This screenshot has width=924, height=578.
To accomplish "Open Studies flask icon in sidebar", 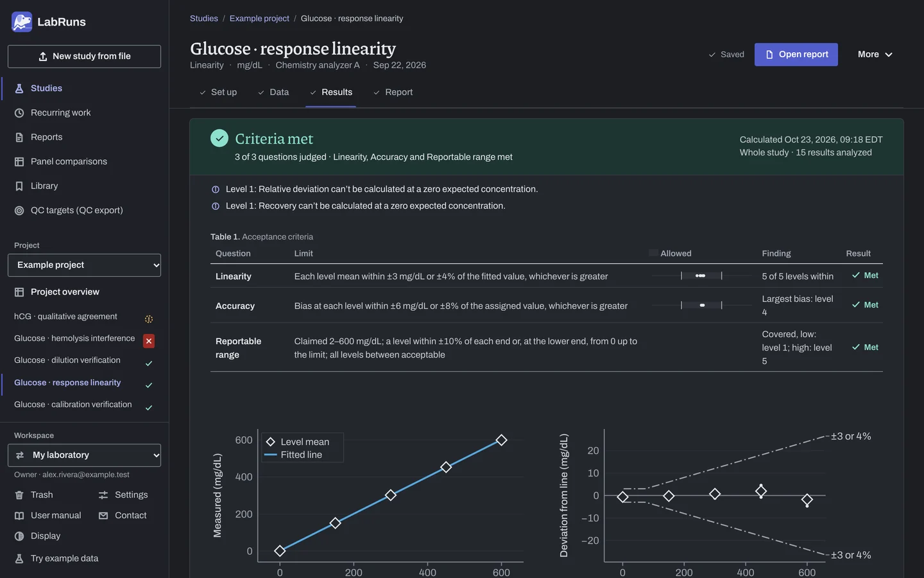I will 19,89.
